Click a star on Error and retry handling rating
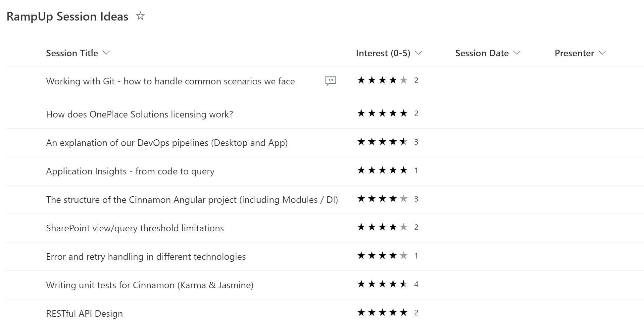 [382, 255]
